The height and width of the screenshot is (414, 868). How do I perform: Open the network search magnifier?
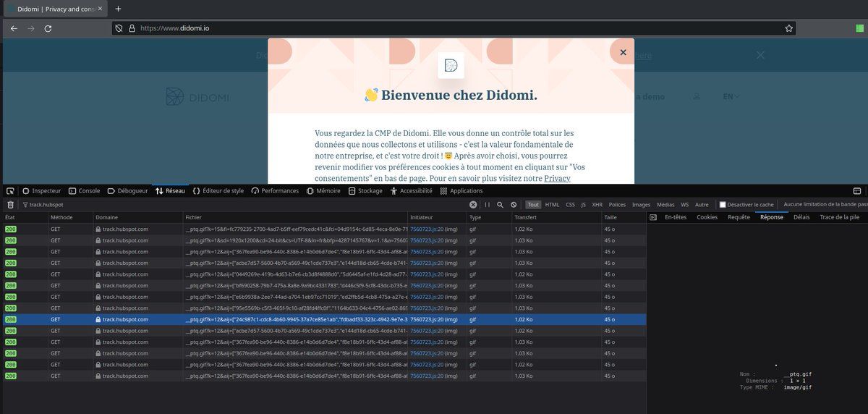pyautogui.click(x=500, y=205)
